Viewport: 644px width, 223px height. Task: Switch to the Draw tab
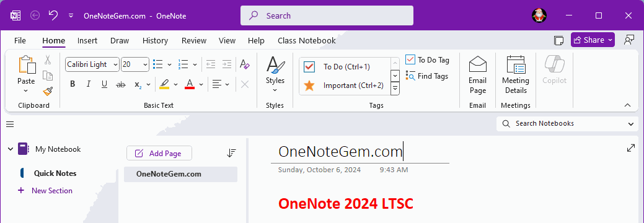(x=120, y=40)
